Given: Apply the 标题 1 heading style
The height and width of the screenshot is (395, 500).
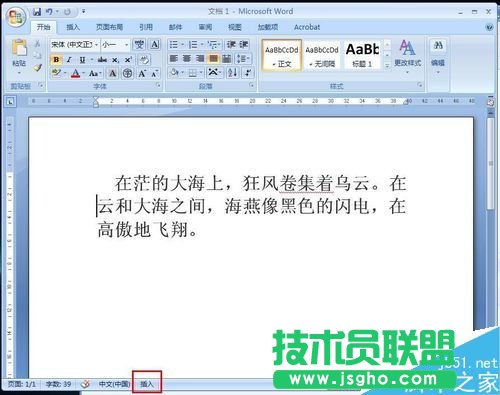Looking at the screenshot, I should click(362, 55).
